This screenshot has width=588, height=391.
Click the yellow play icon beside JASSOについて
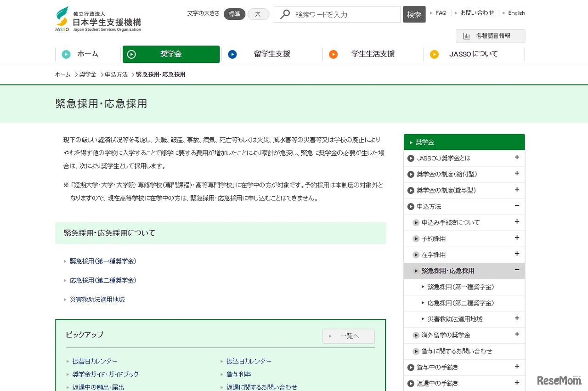434,54
